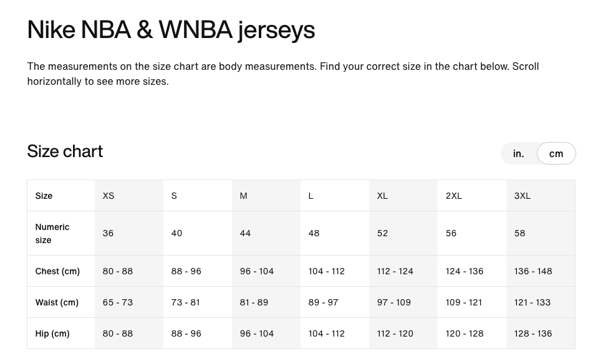The height and width of the screenshot is (364, 598).
Task: Select chest measurement 136 - 148
Action: 533,271
